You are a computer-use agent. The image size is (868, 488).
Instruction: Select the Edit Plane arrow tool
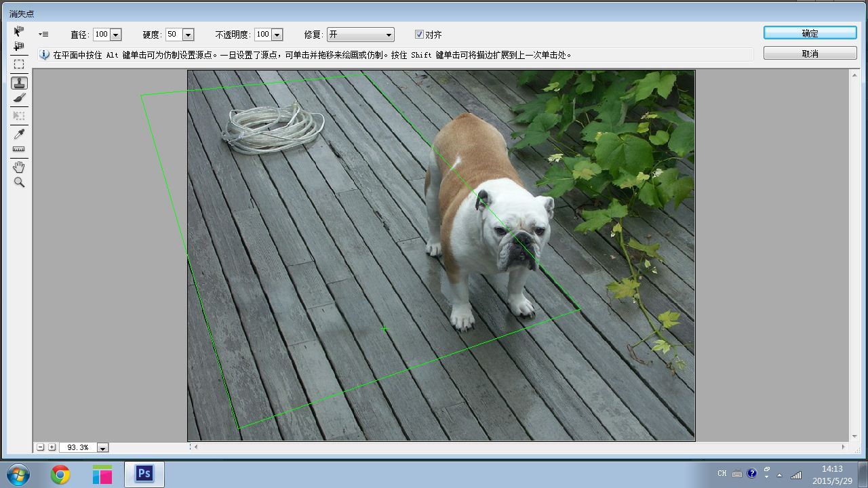(19, 31)
